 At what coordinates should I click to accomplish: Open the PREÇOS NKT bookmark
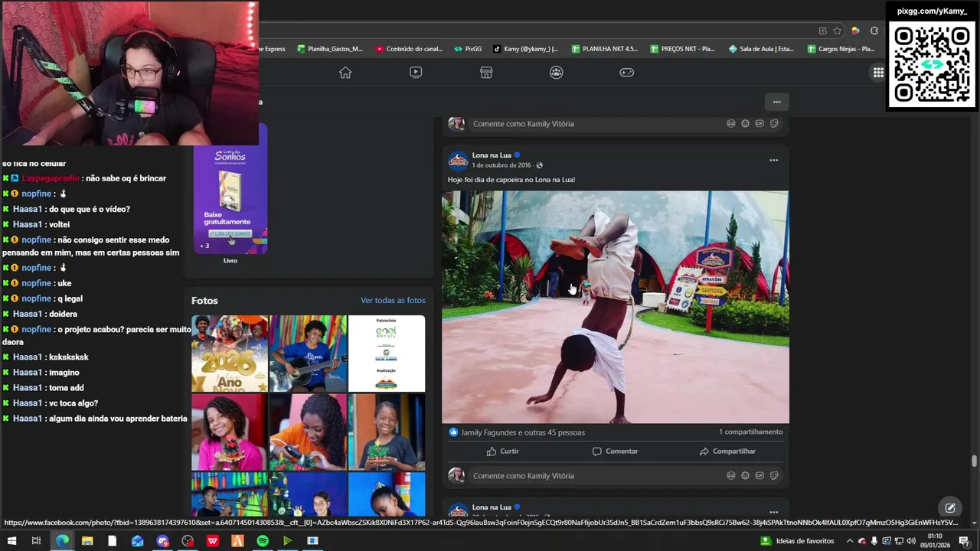[x=682, y=49]
